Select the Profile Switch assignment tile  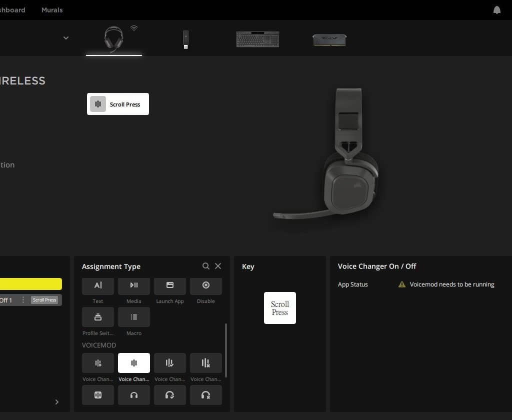98,317
